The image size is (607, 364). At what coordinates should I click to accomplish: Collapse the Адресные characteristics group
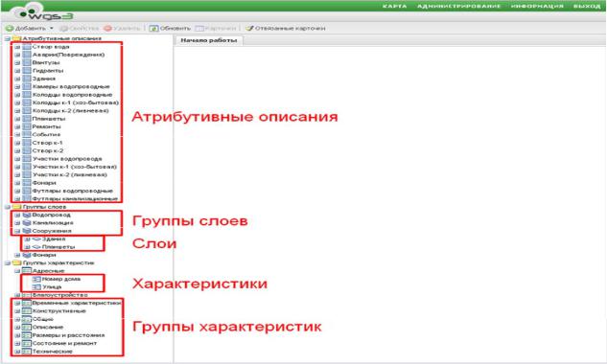point(17,271)
